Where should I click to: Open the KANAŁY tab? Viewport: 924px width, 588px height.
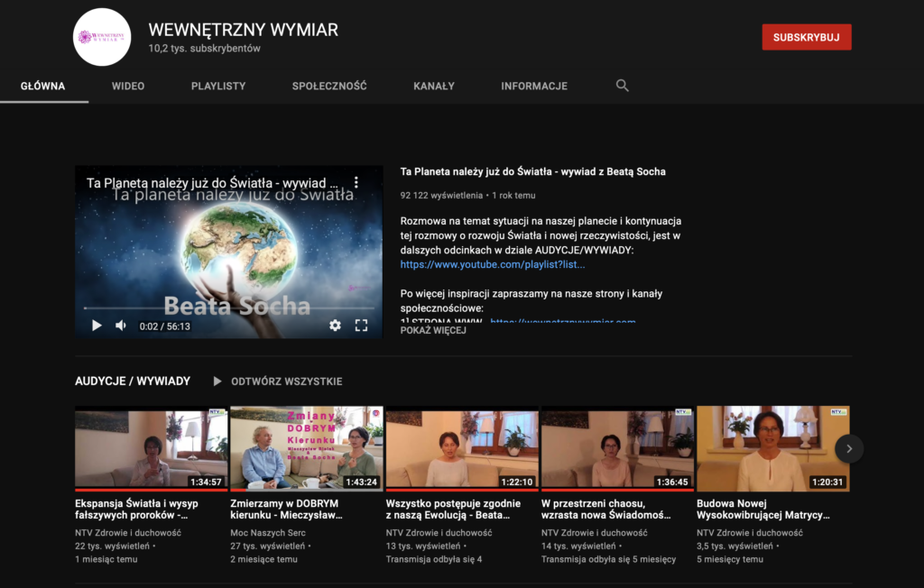tap(434, 86)
